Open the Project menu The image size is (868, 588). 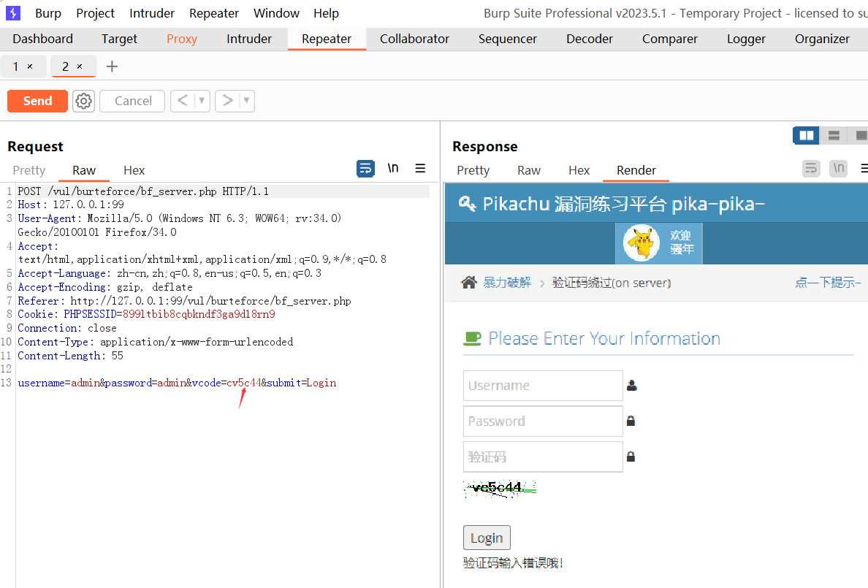pos(95,13)
